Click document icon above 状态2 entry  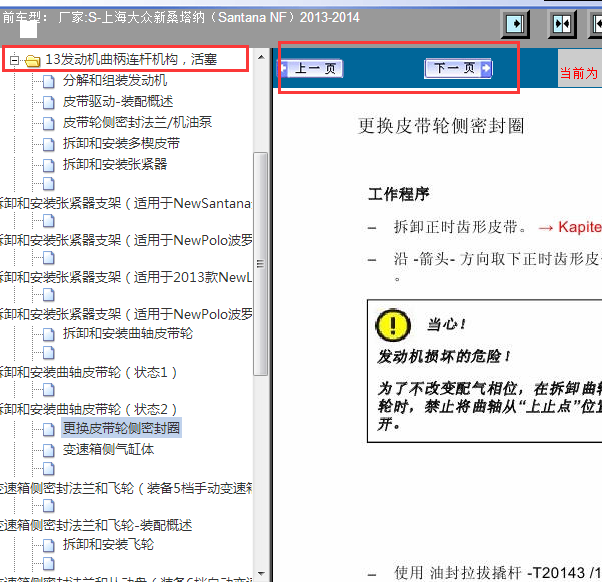49,390
